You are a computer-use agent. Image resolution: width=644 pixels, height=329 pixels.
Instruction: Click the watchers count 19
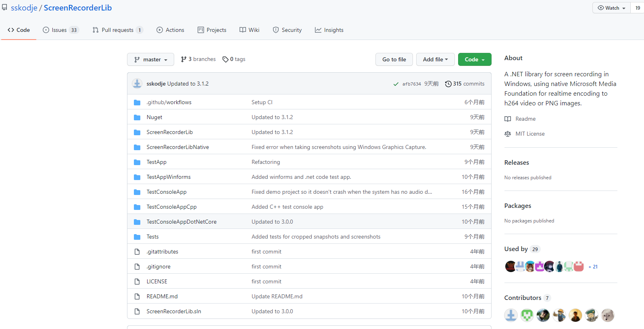[638, 8]
